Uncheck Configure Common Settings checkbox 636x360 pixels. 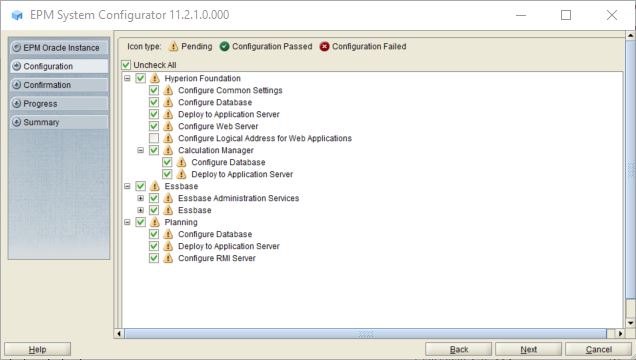pos(154,90)
